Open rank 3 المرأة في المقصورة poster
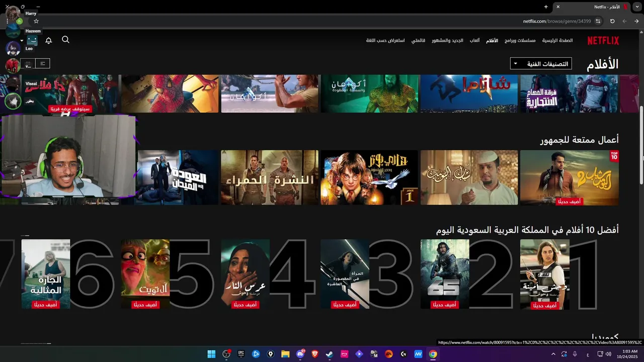This screenshot has width=644, height=362. coord(345,274)
